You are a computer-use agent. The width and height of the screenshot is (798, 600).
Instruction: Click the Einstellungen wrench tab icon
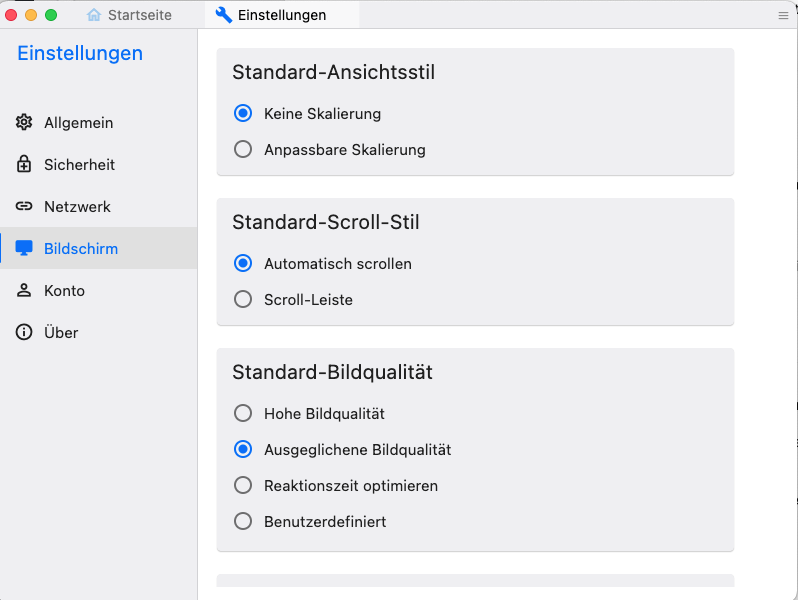[224, 15]
